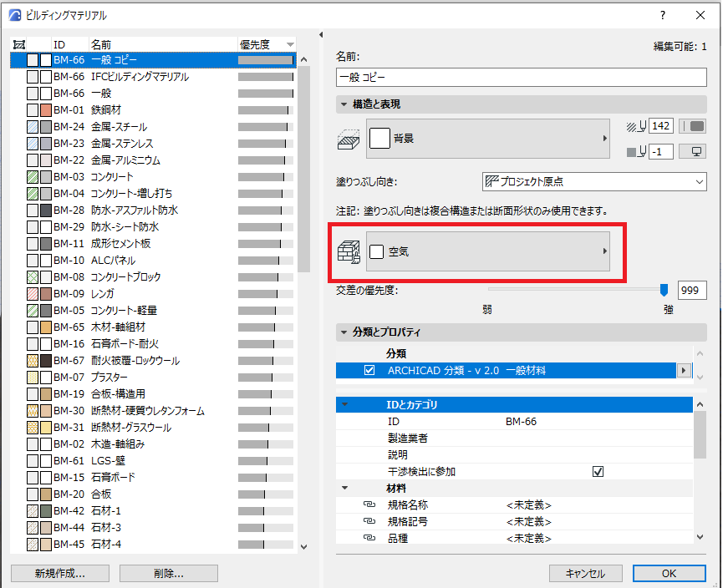Click the cut fill hatch preview icon
The image size is (723, 588).
point(349,139)
